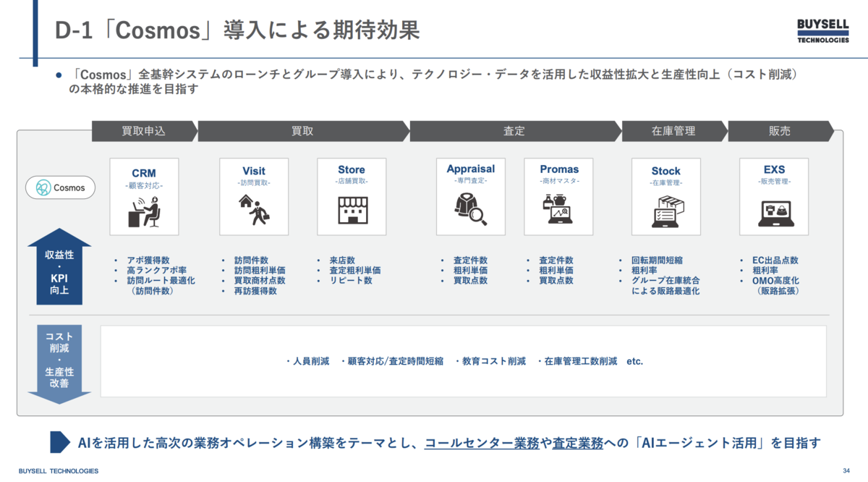Click the 訪問ルート最適化 bullet
This screenshot has width=868, height=482.
pos(161,281)
